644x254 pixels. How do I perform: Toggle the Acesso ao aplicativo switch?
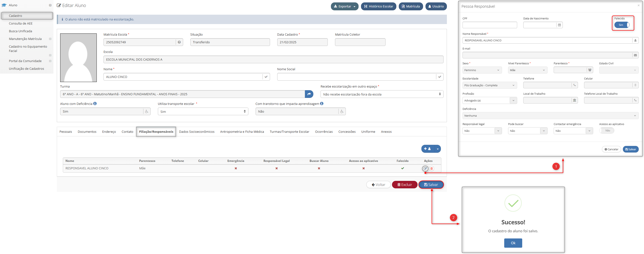(x=606, y=131)
